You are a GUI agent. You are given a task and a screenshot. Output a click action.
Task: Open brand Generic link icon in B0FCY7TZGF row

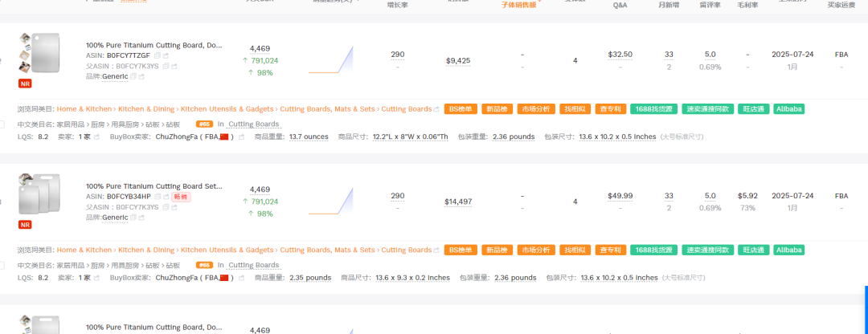(x=141, y=76)
